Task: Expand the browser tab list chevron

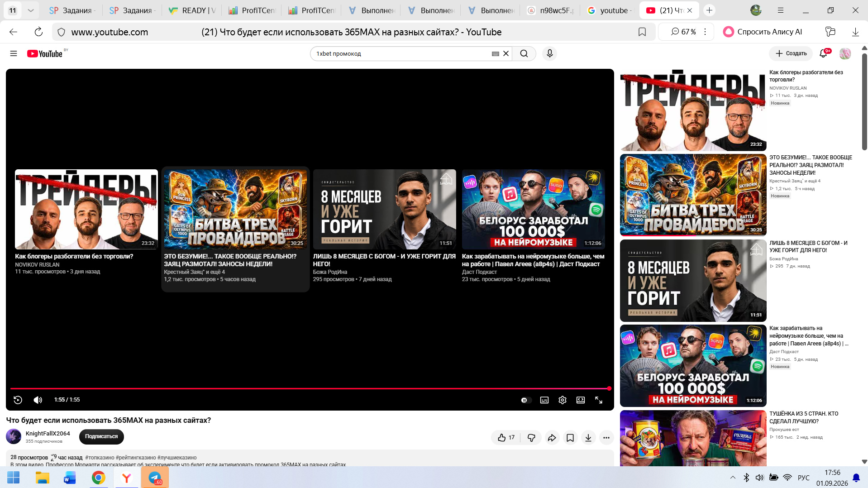Action: [30, 10]
